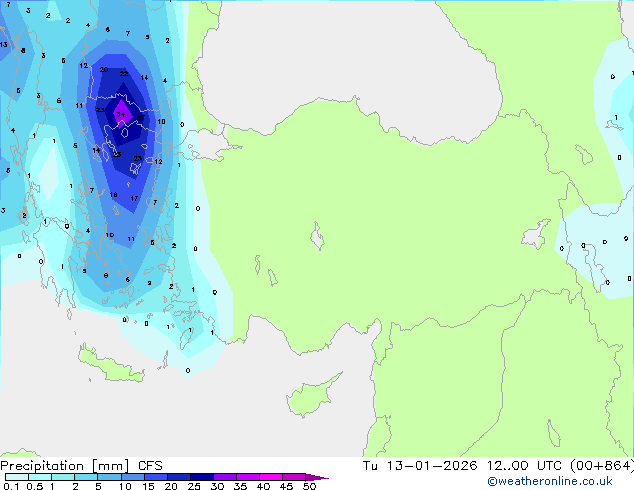Click the 27 value beside the purple peak
The height and width of the screenshot is (490, 634).
tap(140, 118)
